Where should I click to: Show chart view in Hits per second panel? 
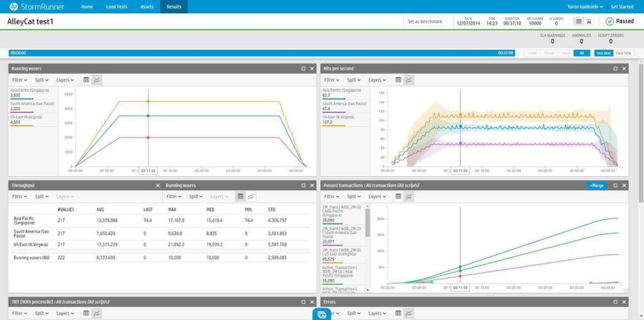(x=409, y=80)
